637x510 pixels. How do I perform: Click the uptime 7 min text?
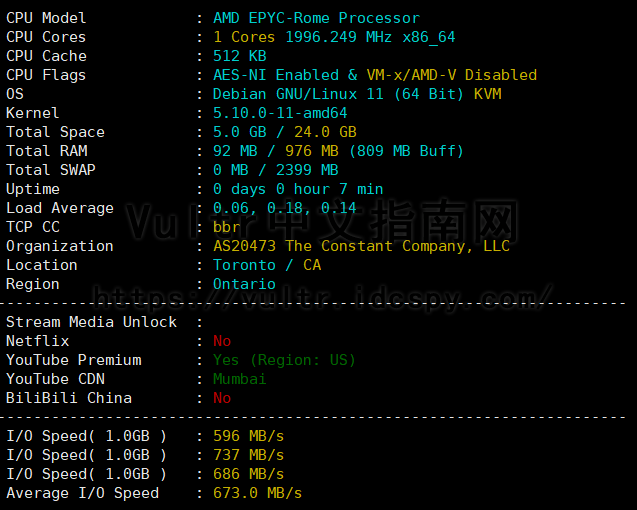(361, 189)
